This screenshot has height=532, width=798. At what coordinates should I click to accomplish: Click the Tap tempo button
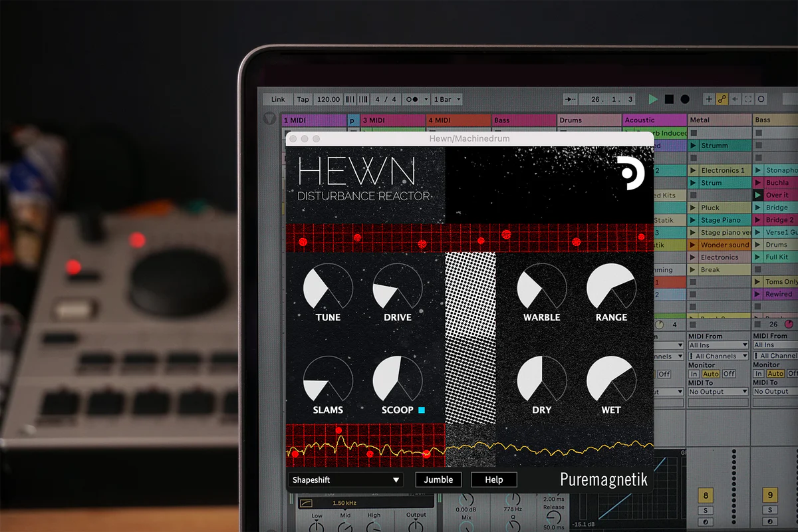point(303,99)
